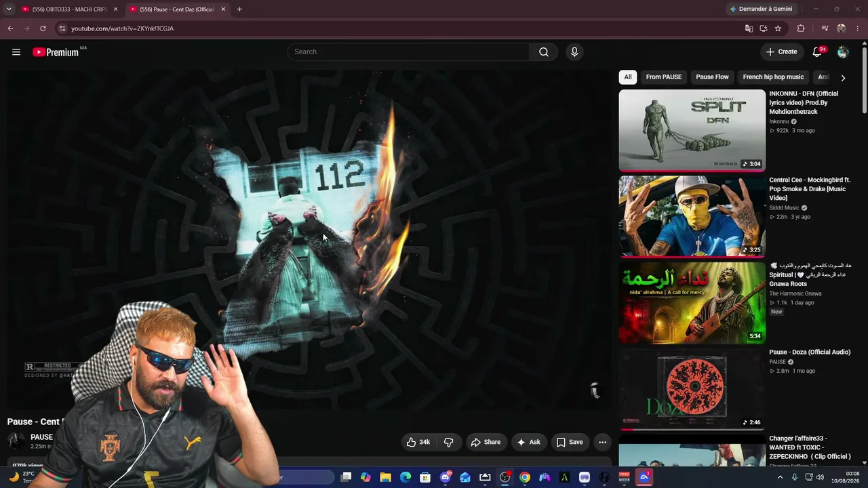Image resolution: width=868 pixels, height=488 pixels.
Task: Open Pause - Doza Official Audio thumbnail
Action: click(x=692, y=389)
